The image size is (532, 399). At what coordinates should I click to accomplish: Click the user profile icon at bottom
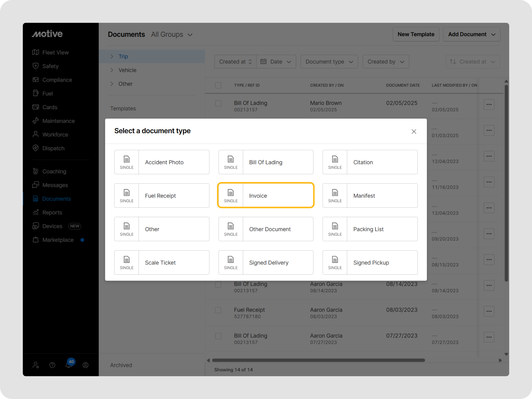85,365
